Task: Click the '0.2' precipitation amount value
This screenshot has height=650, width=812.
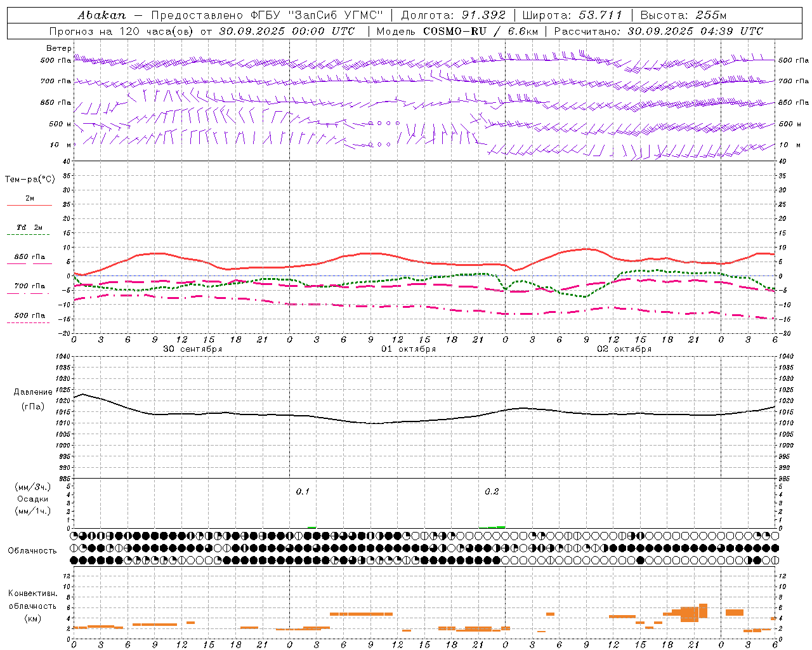Action: (x=492, y=492)
